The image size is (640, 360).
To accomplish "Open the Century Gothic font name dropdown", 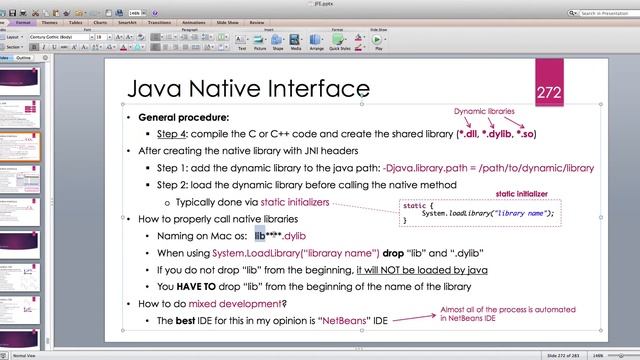I will pos(91,37).
